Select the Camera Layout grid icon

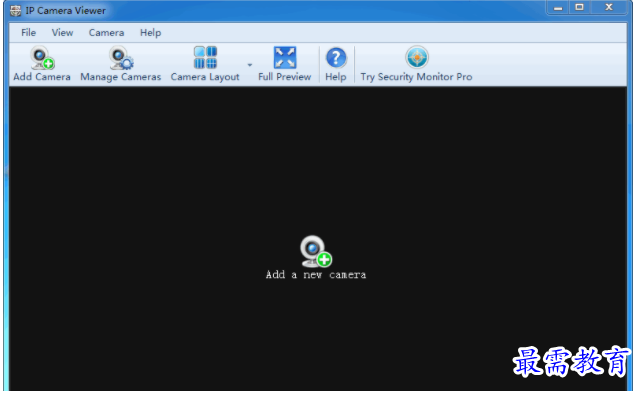tap(205, 57)
